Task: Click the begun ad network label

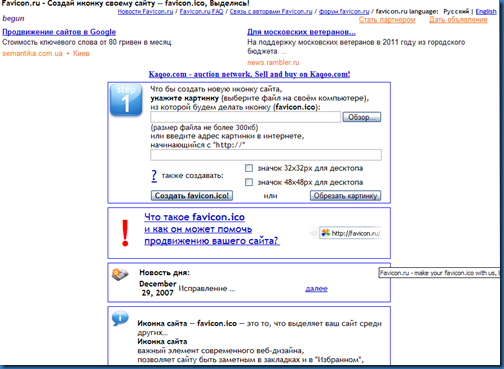Action: click(13, 19)
